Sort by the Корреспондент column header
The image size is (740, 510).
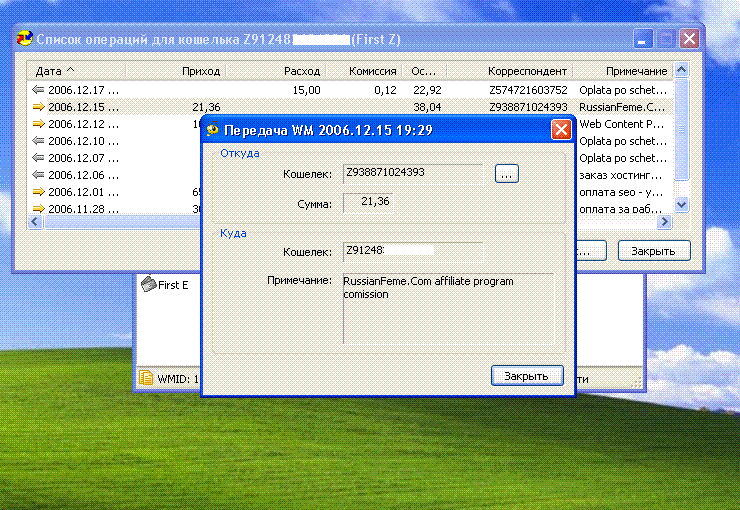point(528,72)
